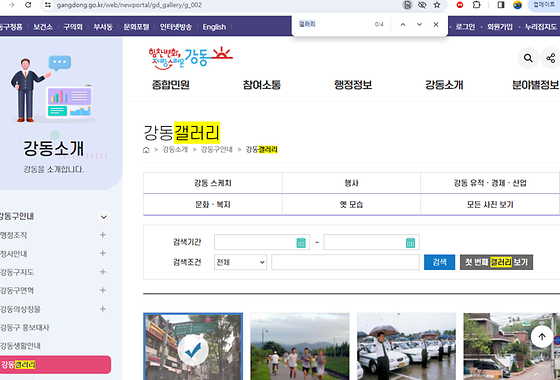Click the crossed-out eye icon in address bar
The image size is (560, 380).
(x=422, y=5)
